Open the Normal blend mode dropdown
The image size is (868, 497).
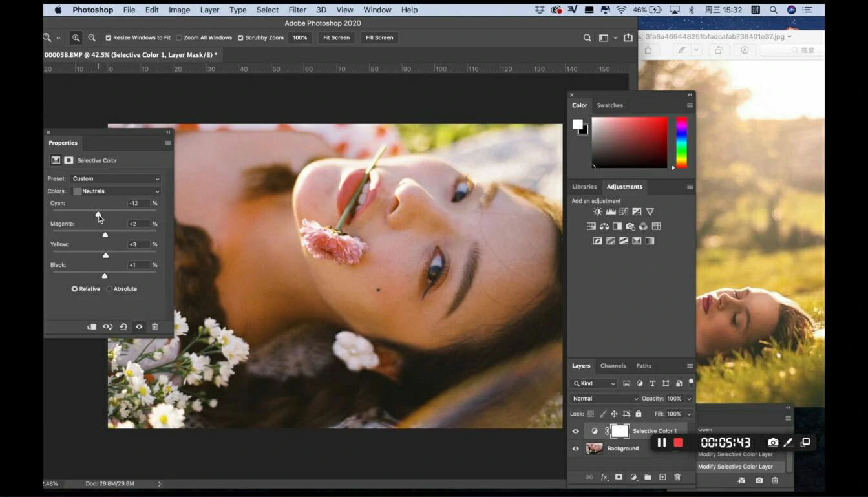click(x=604, y=399)
